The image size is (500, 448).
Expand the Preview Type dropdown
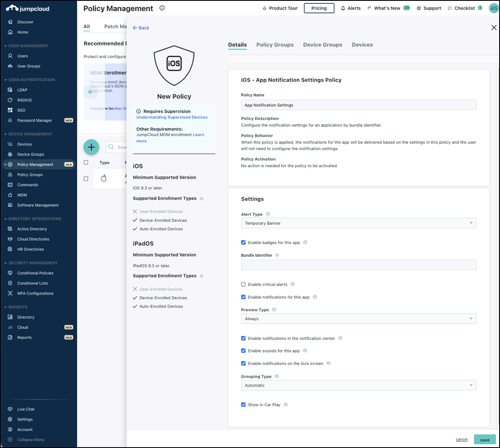358,319
